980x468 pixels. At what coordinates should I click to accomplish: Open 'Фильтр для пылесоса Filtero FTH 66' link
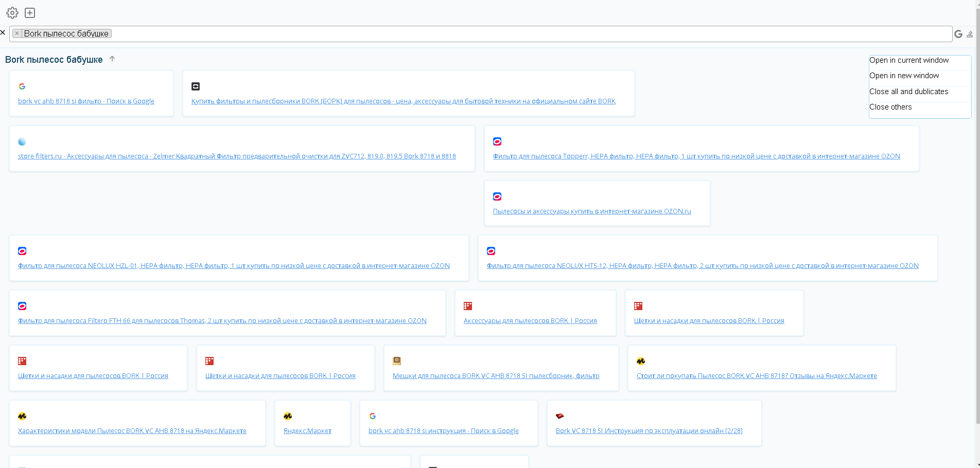coord(222,321)
